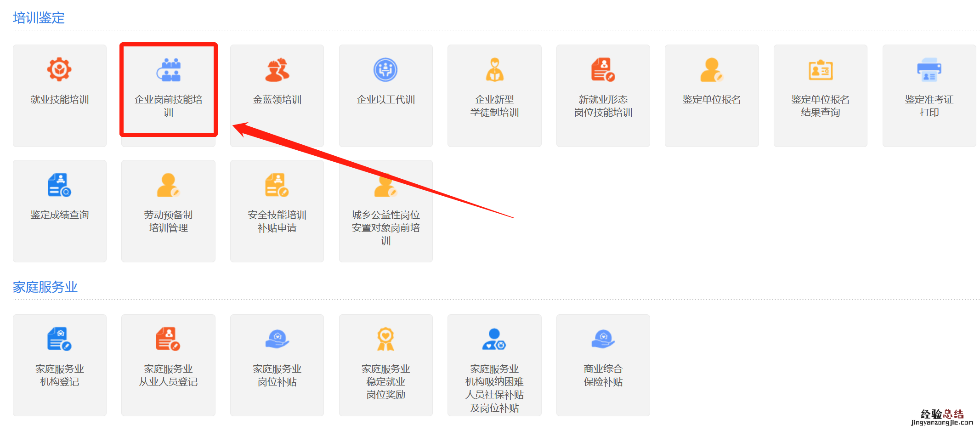Open the 企业岗前技能培训 group icon
The height and width of the screenshot is (431, 980).
[169, 70]
